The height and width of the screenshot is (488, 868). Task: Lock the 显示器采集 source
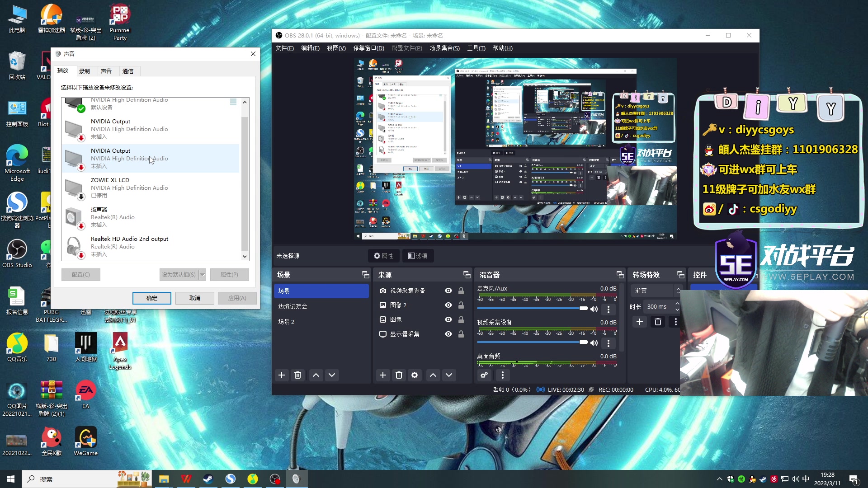coord(461,334)
